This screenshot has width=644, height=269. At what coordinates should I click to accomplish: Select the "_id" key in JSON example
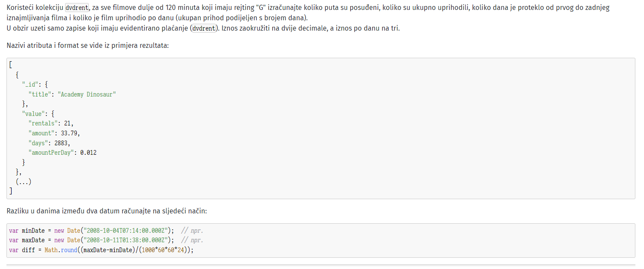point(30,84)
